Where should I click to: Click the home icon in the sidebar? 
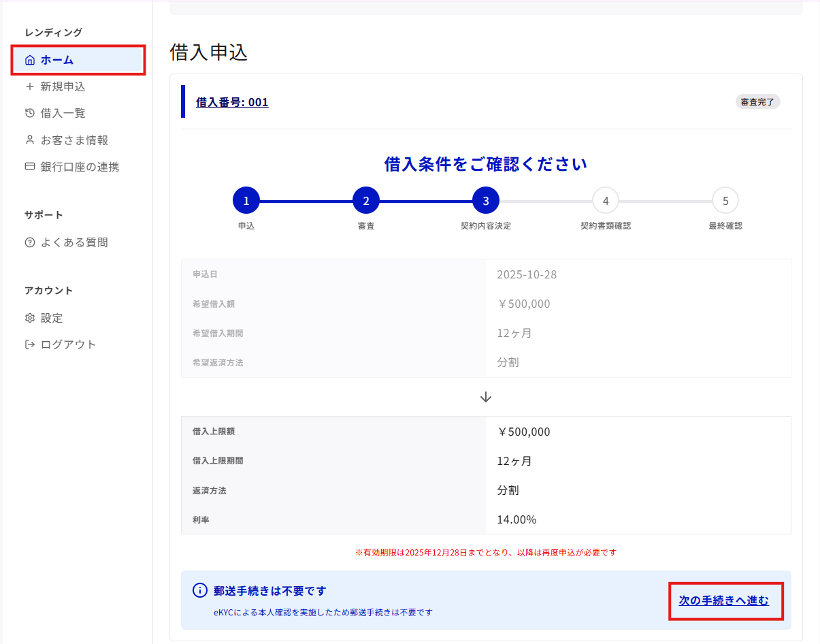[29, 60]
